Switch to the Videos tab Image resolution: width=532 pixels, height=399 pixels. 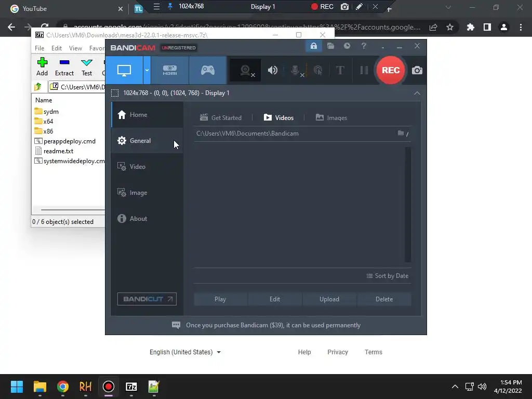tap(278, 118)
